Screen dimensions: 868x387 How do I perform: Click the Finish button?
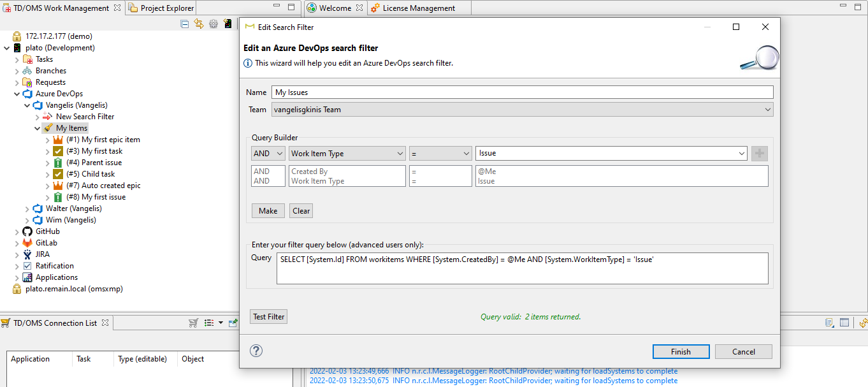coord(681,351)
